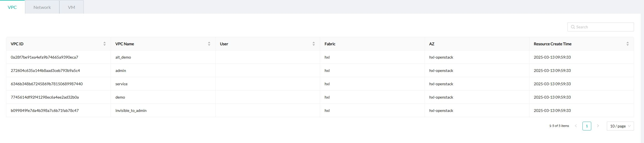Screen dimensions: 644x143
Task: Click VPC ID 272604c635a144b8aad3ceb793b9a5c4
Action: 45,71
